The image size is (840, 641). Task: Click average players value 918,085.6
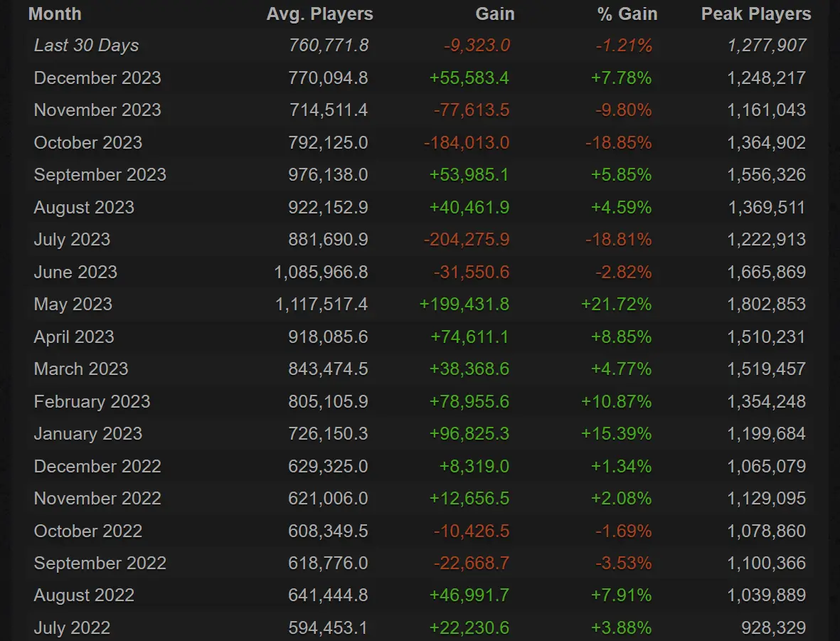pyautogui.click(x=328, y=337)
